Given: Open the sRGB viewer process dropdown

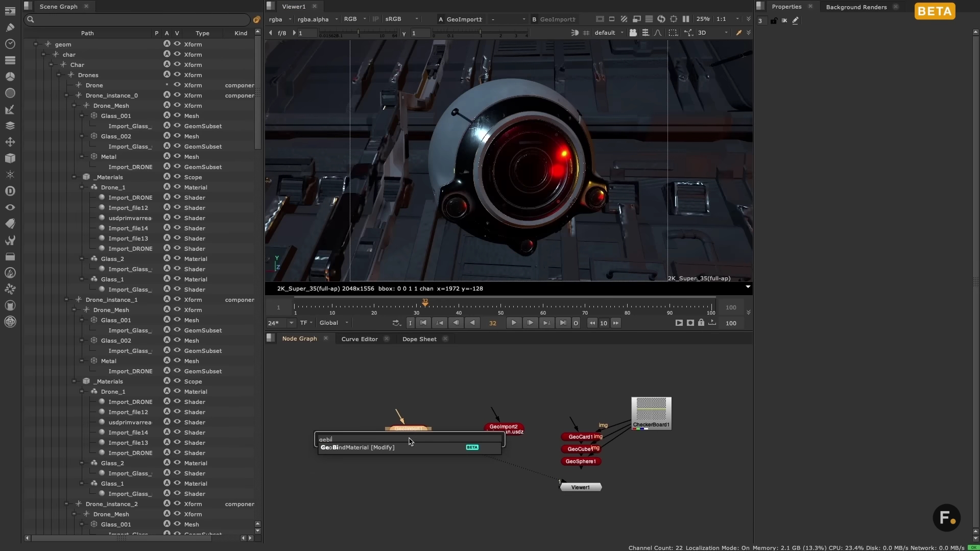Looking at the screenshot, I should click(401, 19).
